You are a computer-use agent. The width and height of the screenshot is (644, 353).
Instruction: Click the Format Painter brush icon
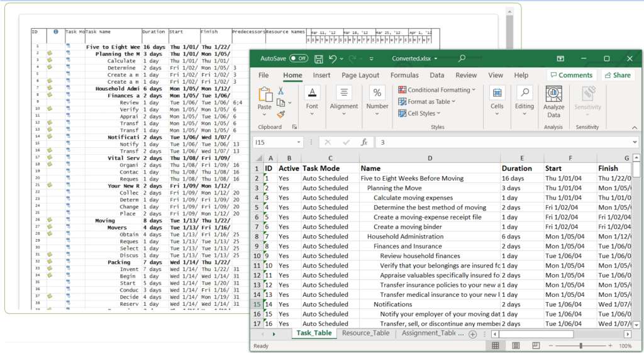point(280,114)
